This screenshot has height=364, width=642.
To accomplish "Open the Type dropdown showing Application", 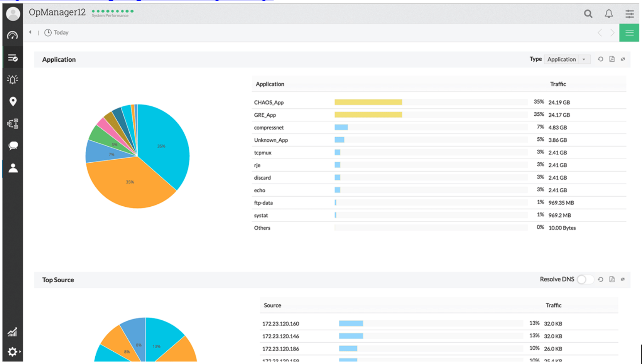I will (567, 59).
